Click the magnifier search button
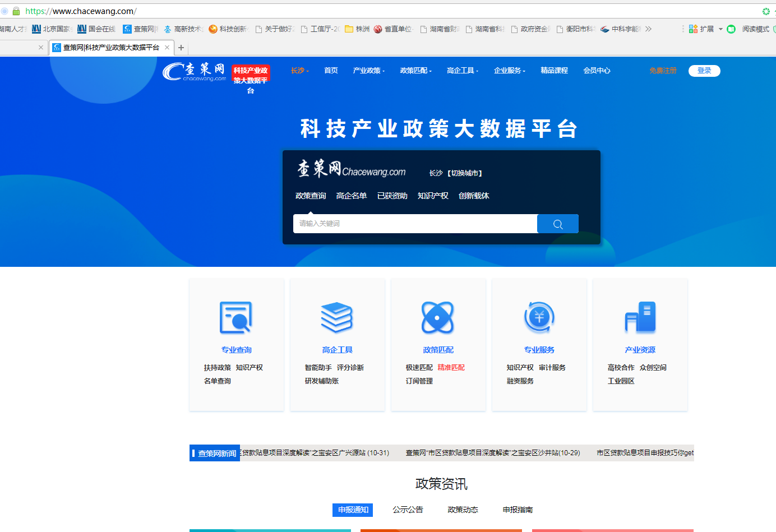The width and height of the screenshot is (776, 532). click(558, 224)
